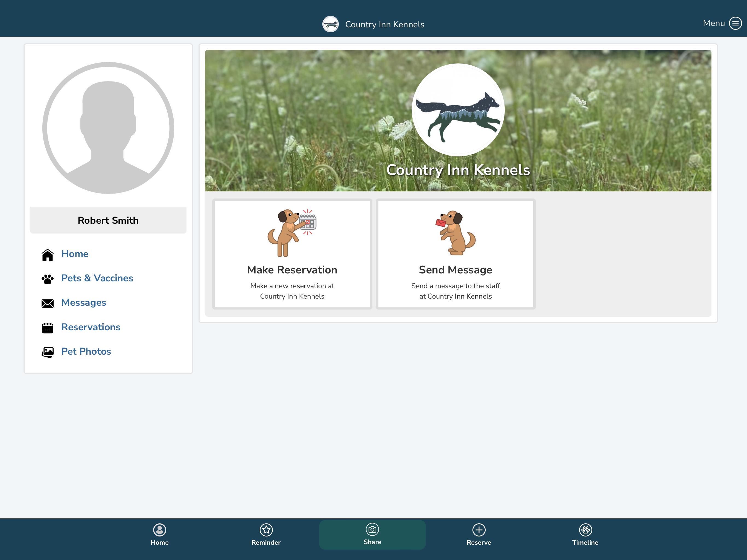Click 'Make a new reservation at' description

click(x=292, y=286)
